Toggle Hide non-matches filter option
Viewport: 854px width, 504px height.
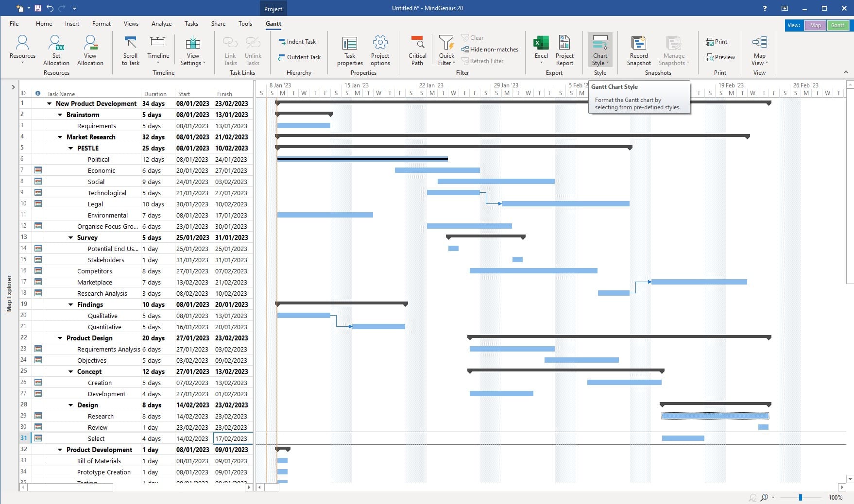tap(490, 50)
